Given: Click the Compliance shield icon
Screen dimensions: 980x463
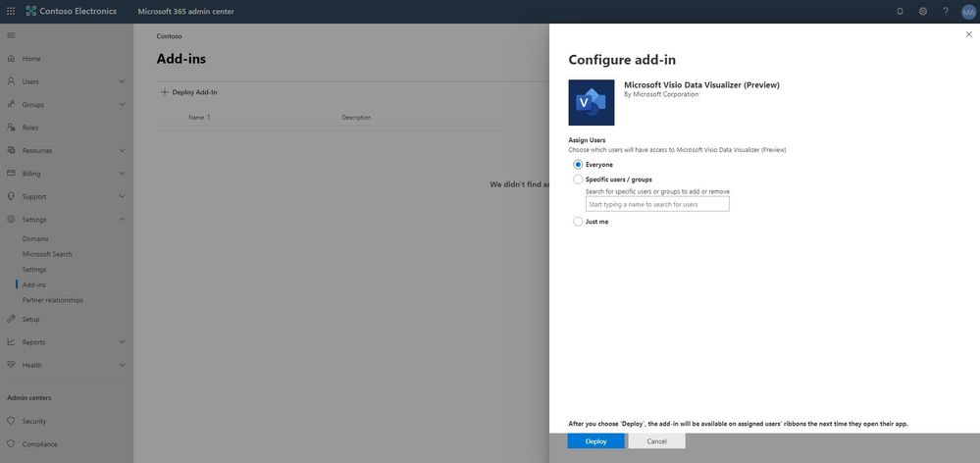Looking at the screenshot, I should [11, 444].
